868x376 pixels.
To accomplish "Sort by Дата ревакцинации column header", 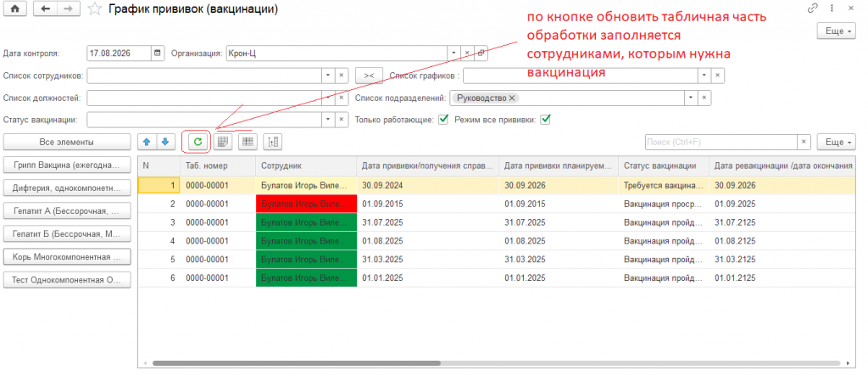I will [782, 166].
